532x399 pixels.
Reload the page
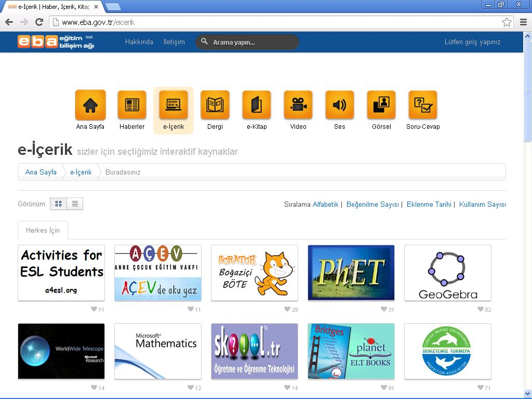(x=39, y=22)
